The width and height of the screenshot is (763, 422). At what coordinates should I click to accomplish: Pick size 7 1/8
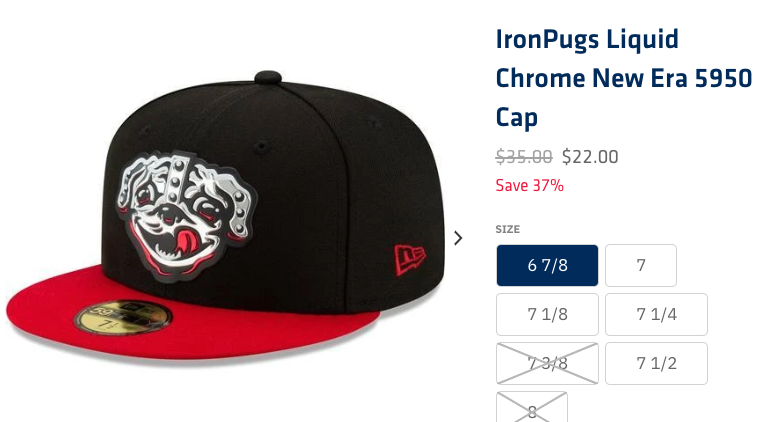click(547, 314)
